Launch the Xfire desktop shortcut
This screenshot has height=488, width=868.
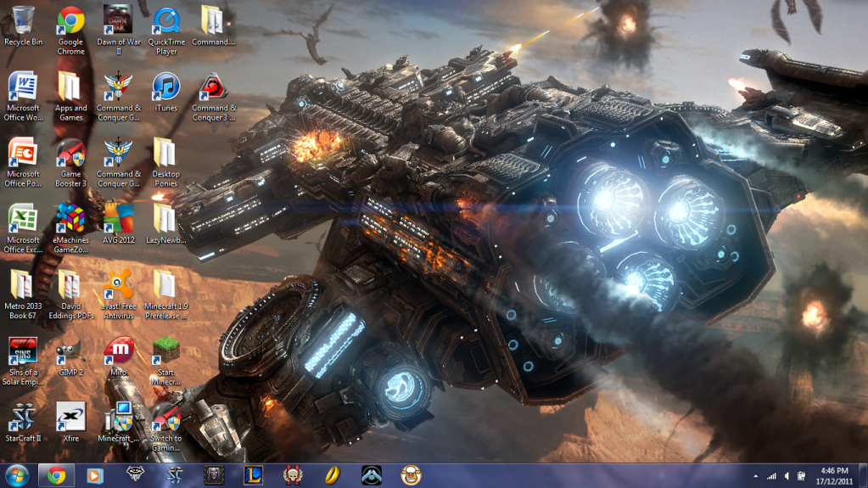(x=71, y=422)
